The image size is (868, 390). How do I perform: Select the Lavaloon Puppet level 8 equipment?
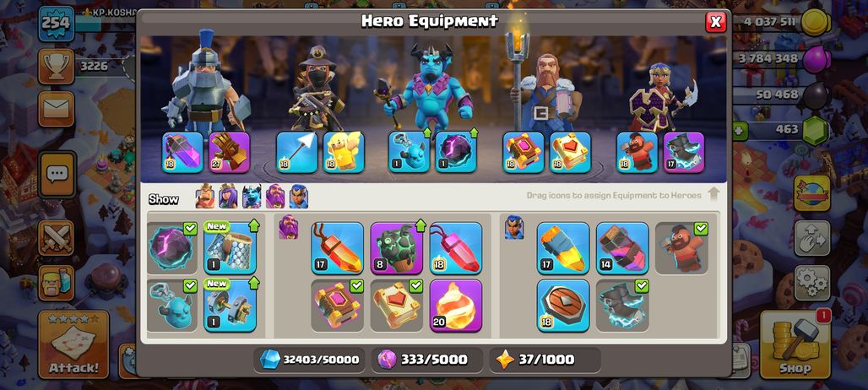click(x=396, y=248)
